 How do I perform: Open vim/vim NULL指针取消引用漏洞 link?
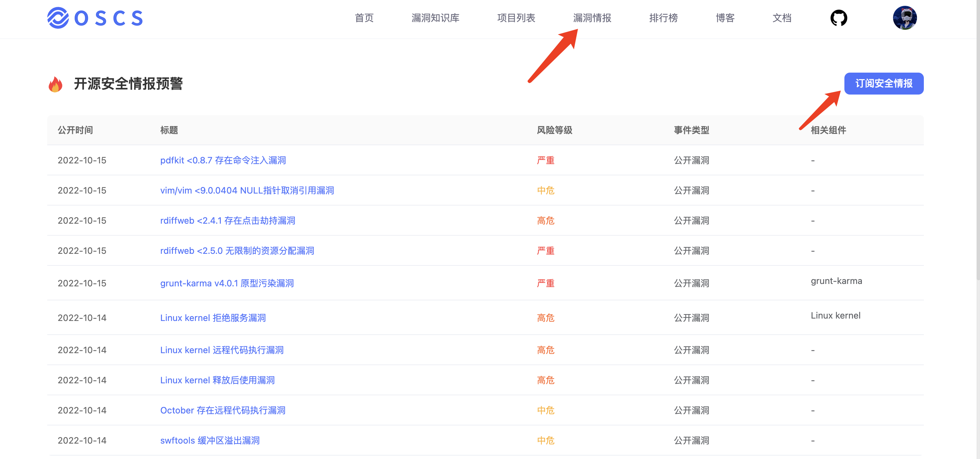pyautogui.click(x=247, y=190)
